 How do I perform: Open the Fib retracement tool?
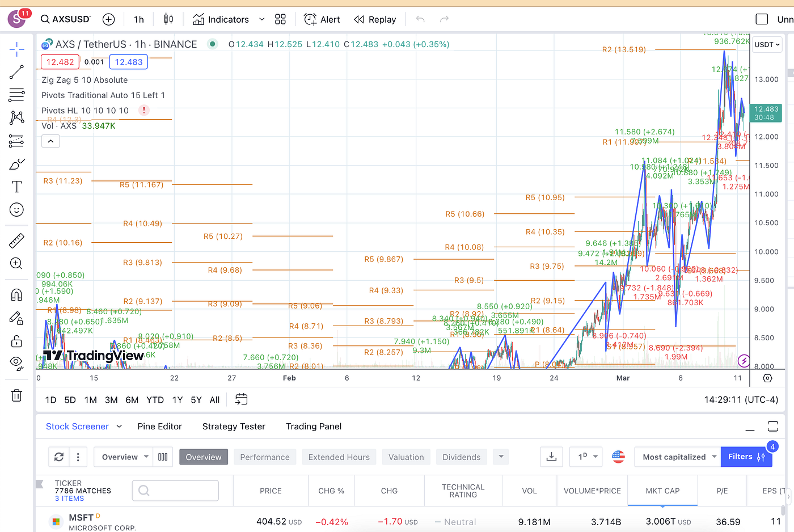click(x=17, y=95)
